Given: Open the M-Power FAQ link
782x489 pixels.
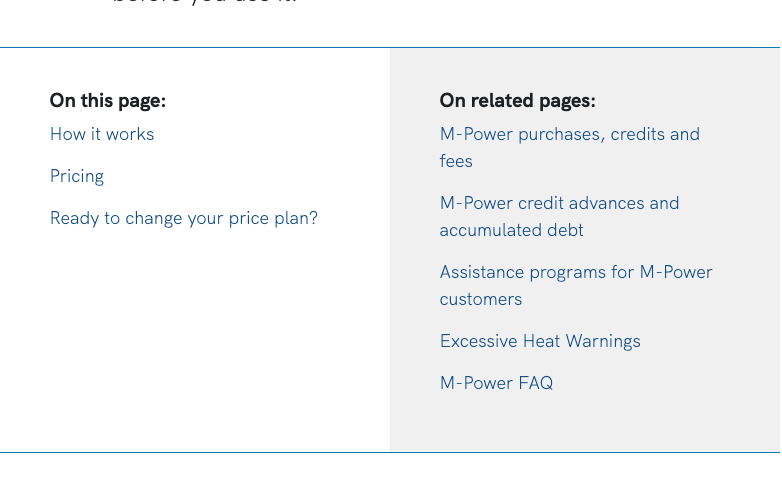Looking at the screenshot, I should click(496, 383).
